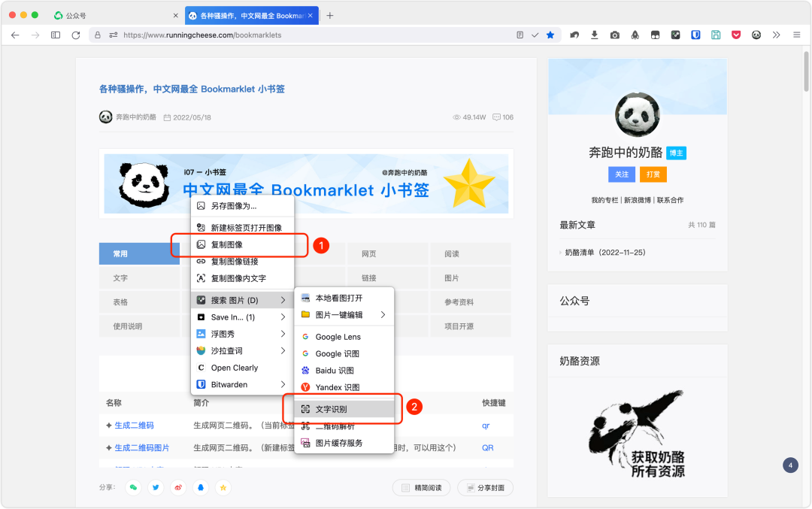Screen dimensions: 812x509
Task: Go back with the browser back arrow
Action: (15, 35)
